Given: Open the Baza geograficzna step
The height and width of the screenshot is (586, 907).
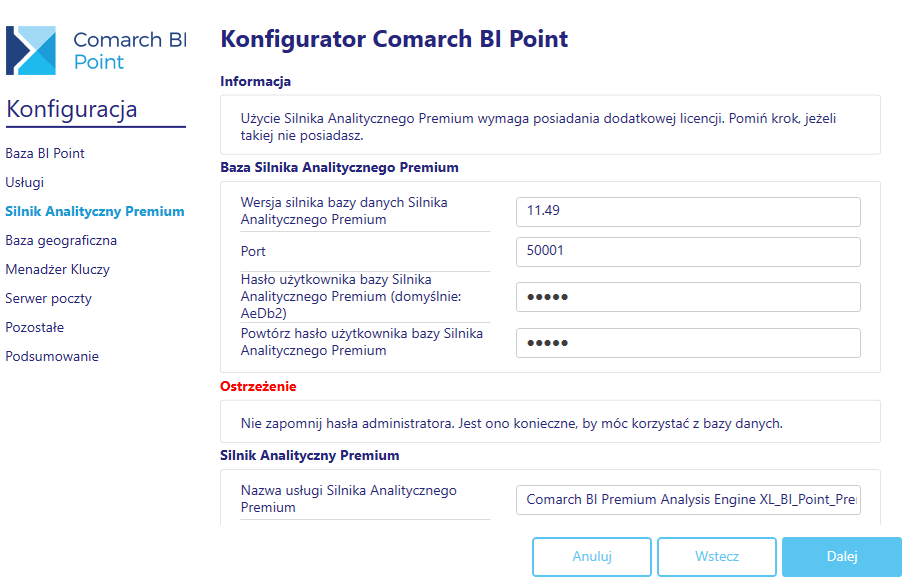Looking at the screenshot, I should pyautogui.click(x=61, y=240).
